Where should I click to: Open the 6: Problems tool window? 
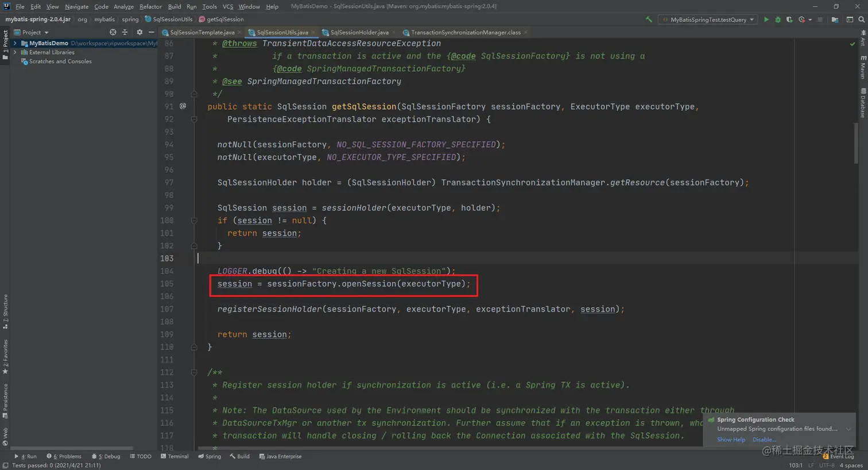click(64, 456)
